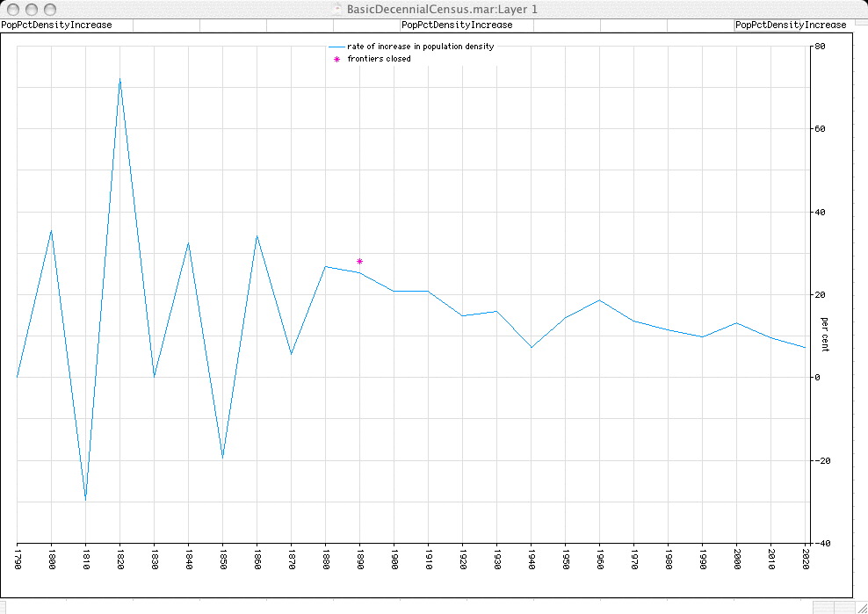This screenshot has height=614, width=868.
Task: Click the document icon in title bar
Action: (337, 9)
